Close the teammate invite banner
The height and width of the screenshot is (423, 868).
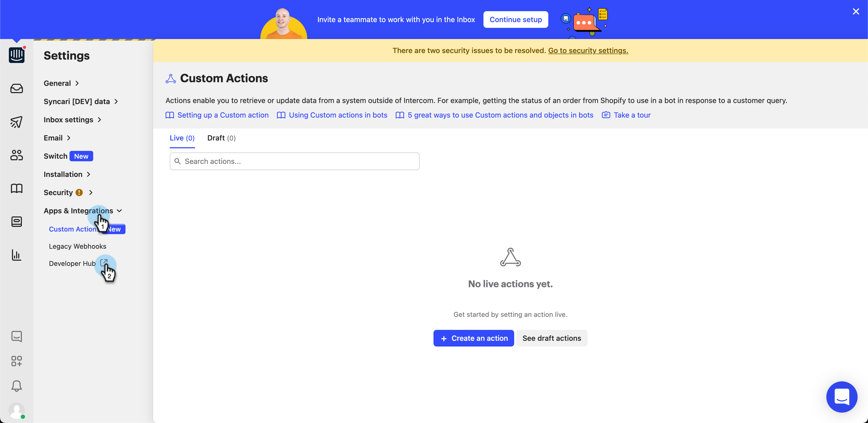(x=856, y=11)
